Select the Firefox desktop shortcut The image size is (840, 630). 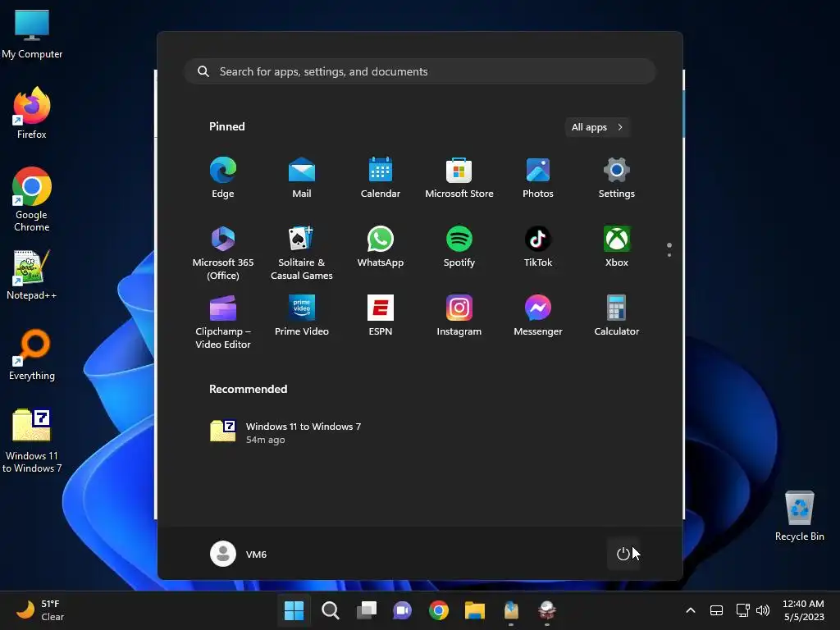(x=32, y=113)
